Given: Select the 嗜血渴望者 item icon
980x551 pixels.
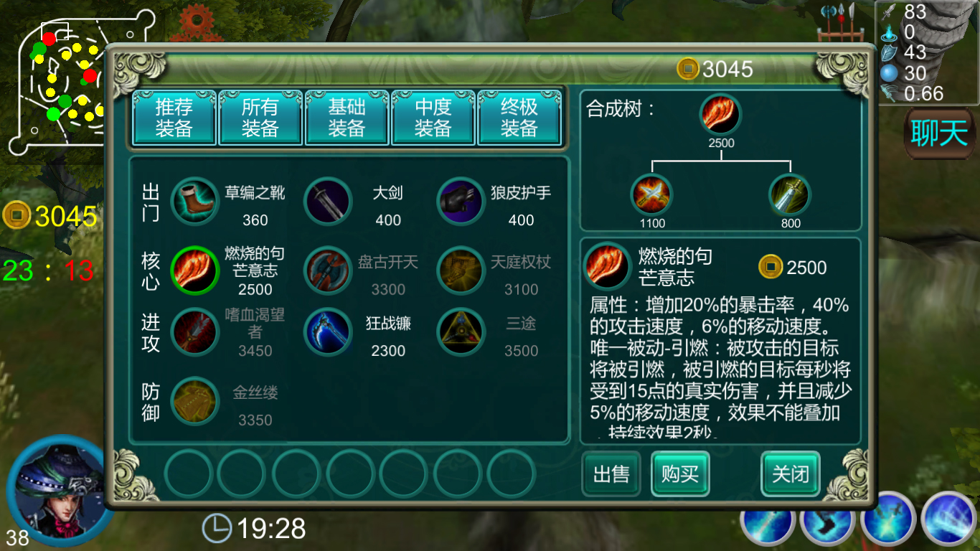Looking at the screenshot, I should 194,331.
